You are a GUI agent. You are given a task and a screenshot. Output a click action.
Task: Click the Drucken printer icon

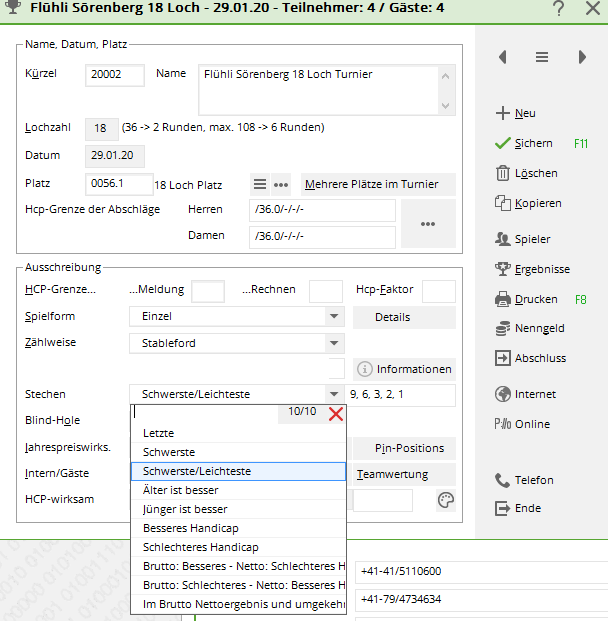pos(502,299)
